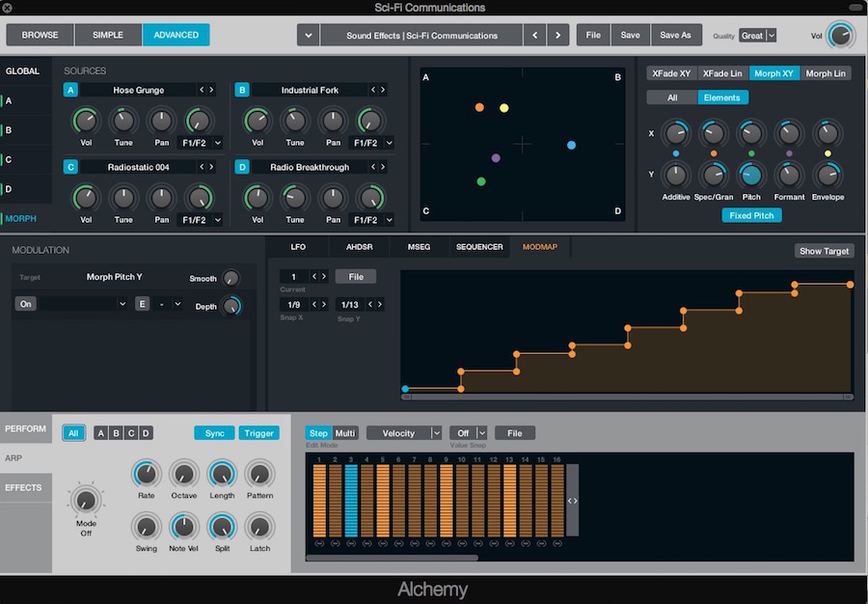868x604 pixels.
Task: Click the purple morph point
Action: point(496,158)
